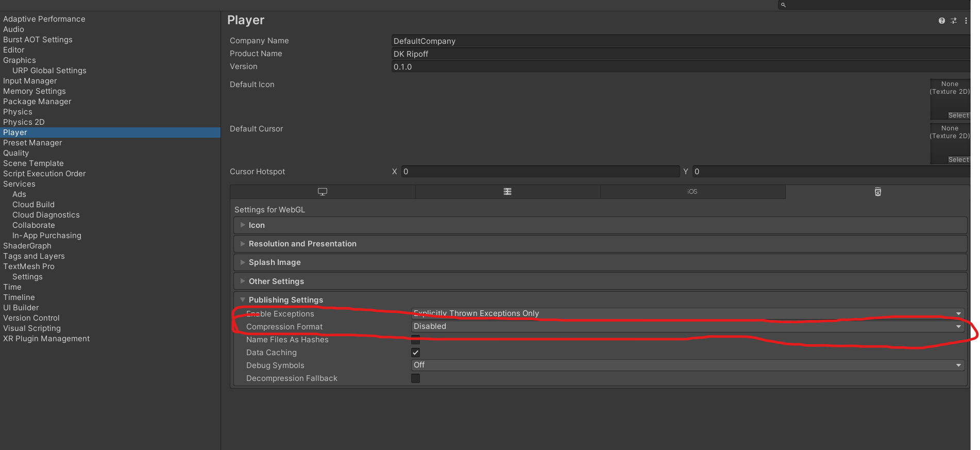
Task: Uncheck the Data Caching checkbox
Action: [x=415, y=353]
